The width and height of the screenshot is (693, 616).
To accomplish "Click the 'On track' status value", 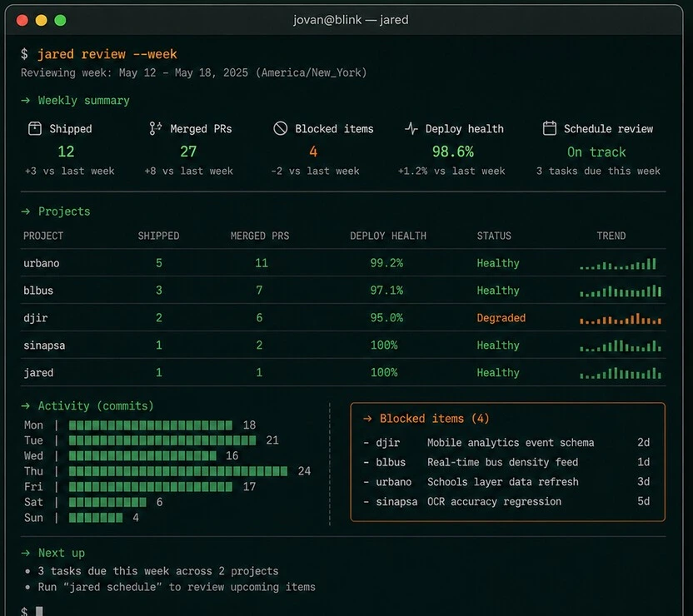I will point(596,152).
